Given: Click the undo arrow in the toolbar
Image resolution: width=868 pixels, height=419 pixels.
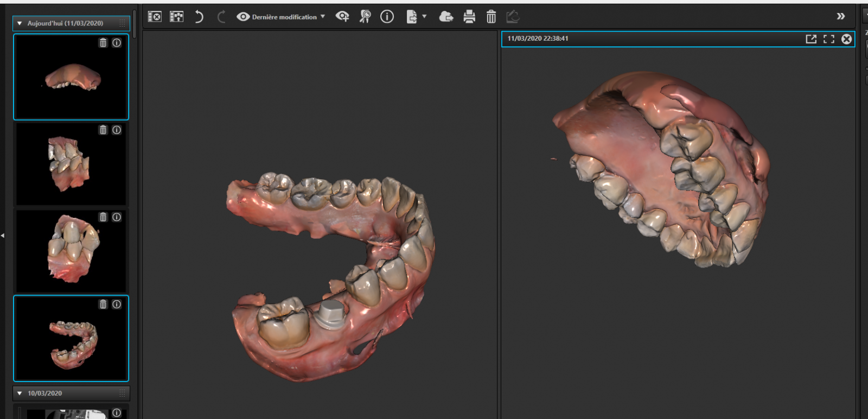Looking at the screenshot, I should pos(199,17).
